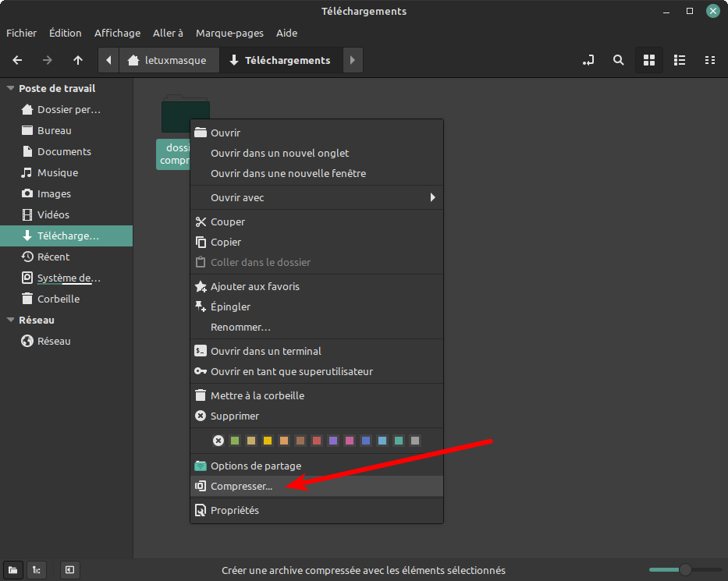Screen dimensions: 728x581
Task: Go up to the parent folder
Action: tap(78, 60)
